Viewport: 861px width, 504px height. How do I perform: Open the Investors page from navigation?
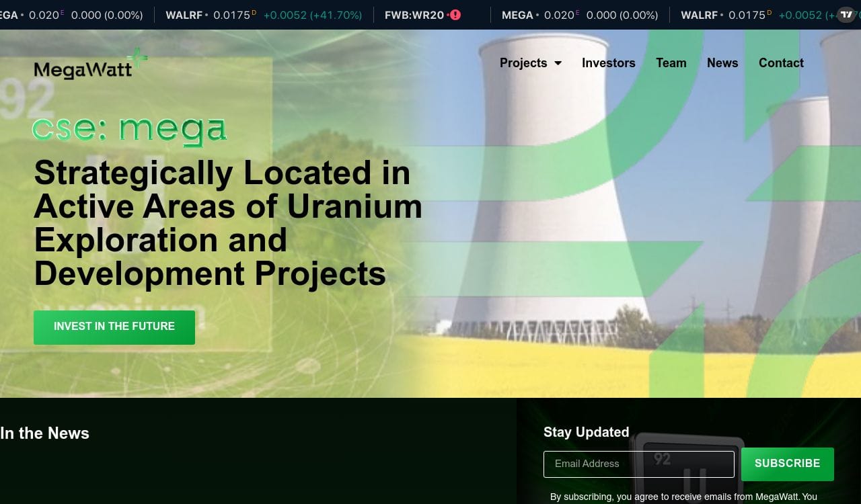pyautogui.click(x=608, y=63)
